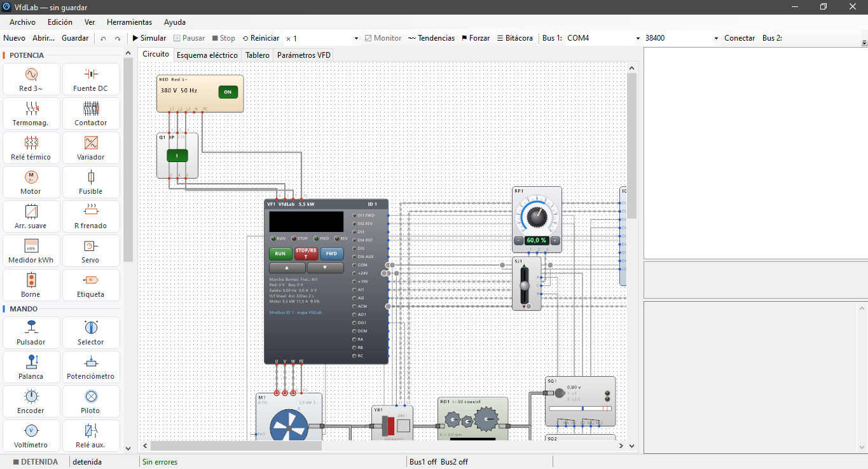Image resolution: width=868 pixels, height=469 pixels.
Task: Open the Ayuda menu
Action: (x=175, y=22)
